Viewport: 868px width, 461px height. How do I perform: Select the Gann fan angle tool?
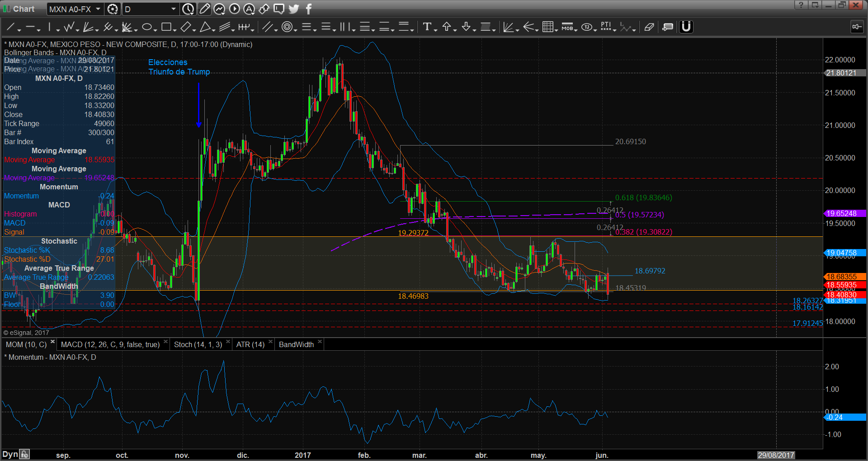pos(88,27)
